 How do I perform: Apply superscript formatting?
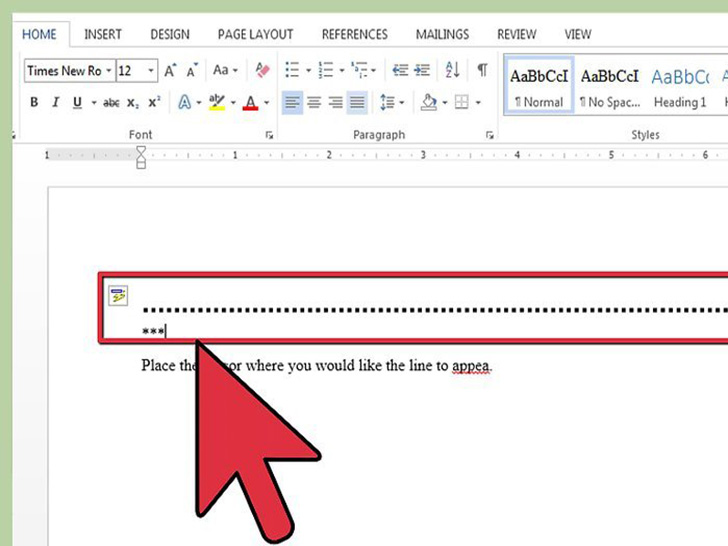pos(154,102)
